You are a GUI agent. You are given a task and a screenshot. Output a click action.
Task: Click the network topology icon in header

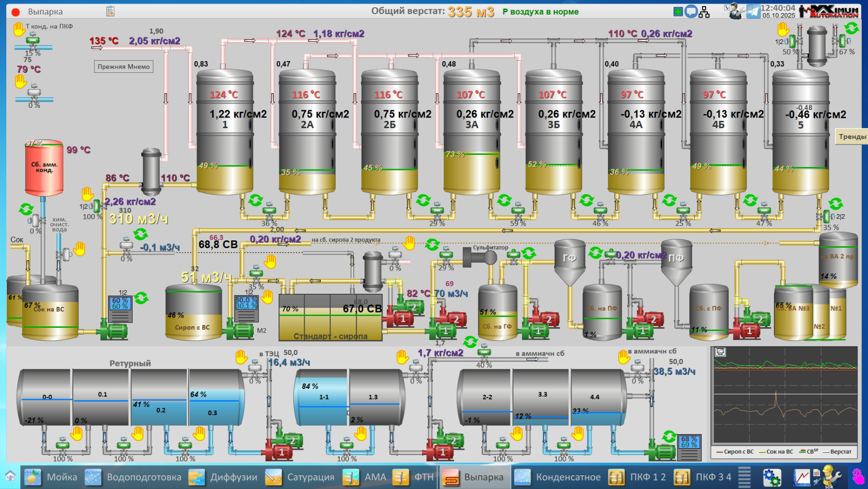coord(704,12)
